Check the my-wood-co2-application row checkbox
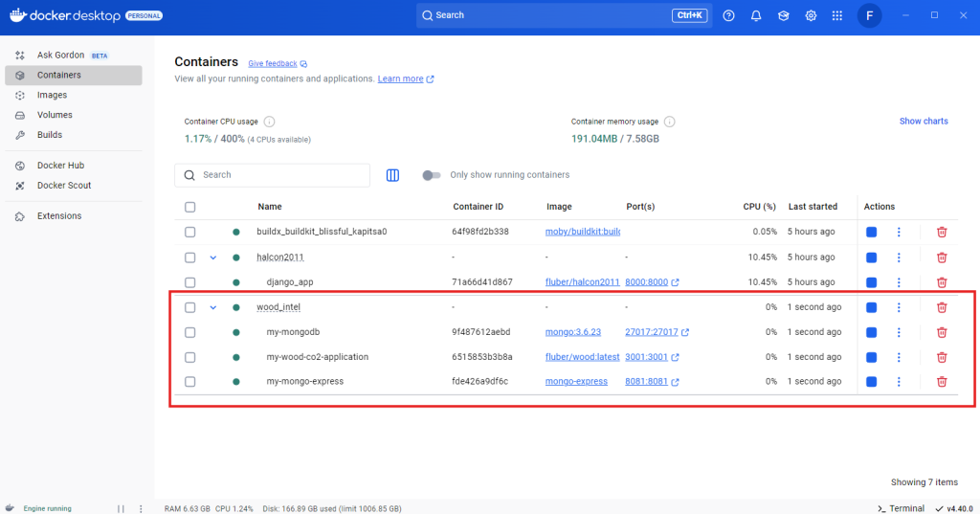The height and width of the screenshot is (514, 980). point(190,357)
